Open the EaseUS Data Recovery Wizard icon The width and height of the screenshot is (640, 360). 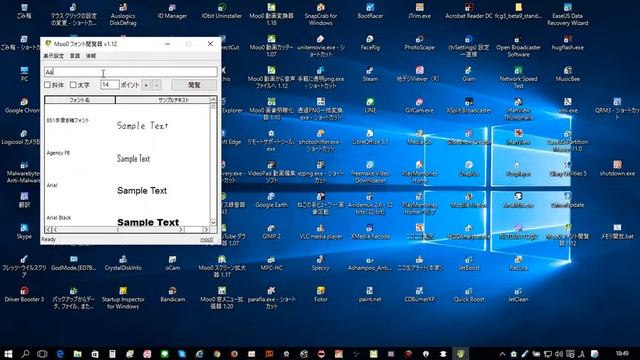567,14
